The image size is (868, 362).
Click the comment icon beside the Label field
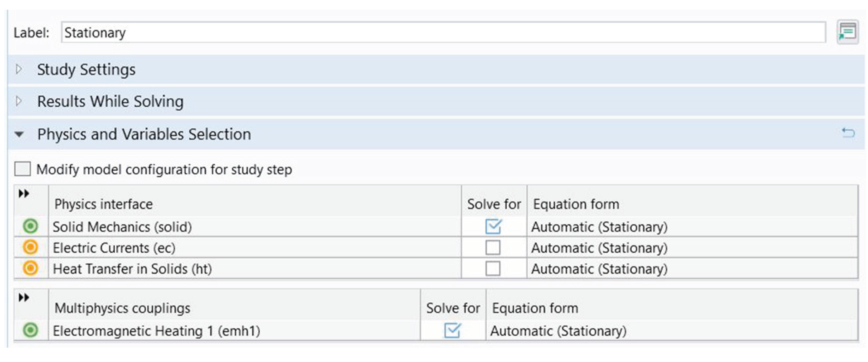click(847, 33)
